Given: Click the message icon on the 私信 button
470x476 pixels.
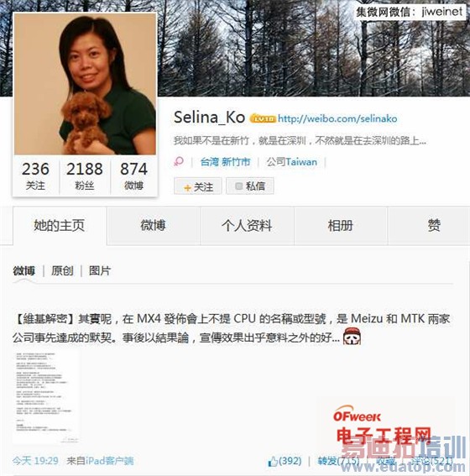Looking at the screenshot, I should (239, 186).
